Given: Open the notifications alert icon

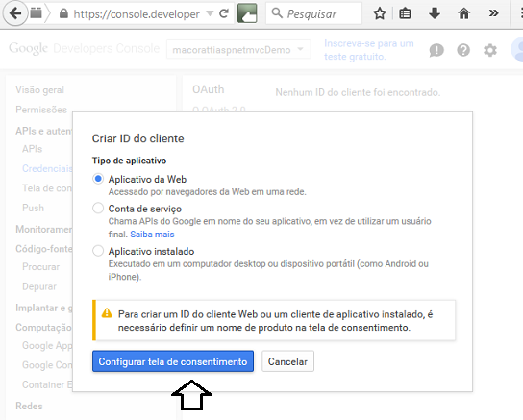Looking at the screenshot, I should tap(436, 50).
